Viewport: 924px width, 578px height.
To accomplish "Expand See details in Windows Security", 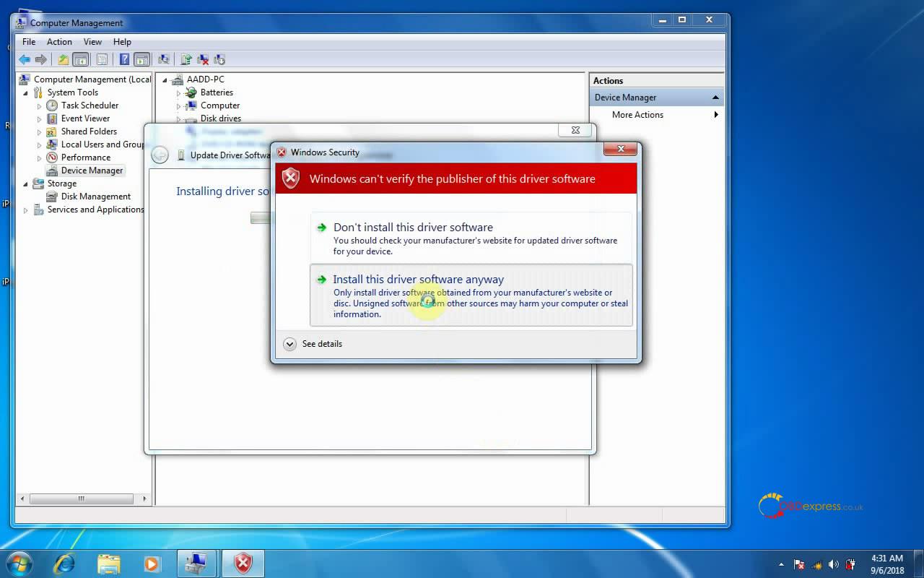I will [x=313, y=344].
